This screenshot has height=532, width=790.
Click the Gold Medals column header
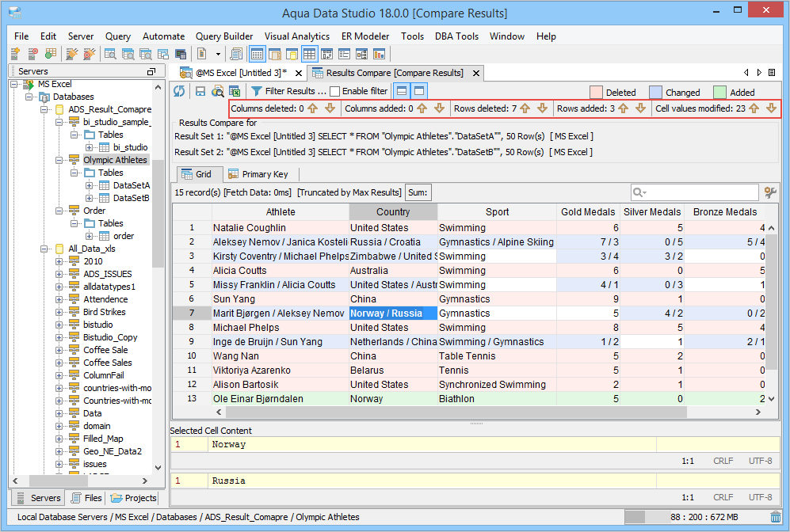[588, 212]
